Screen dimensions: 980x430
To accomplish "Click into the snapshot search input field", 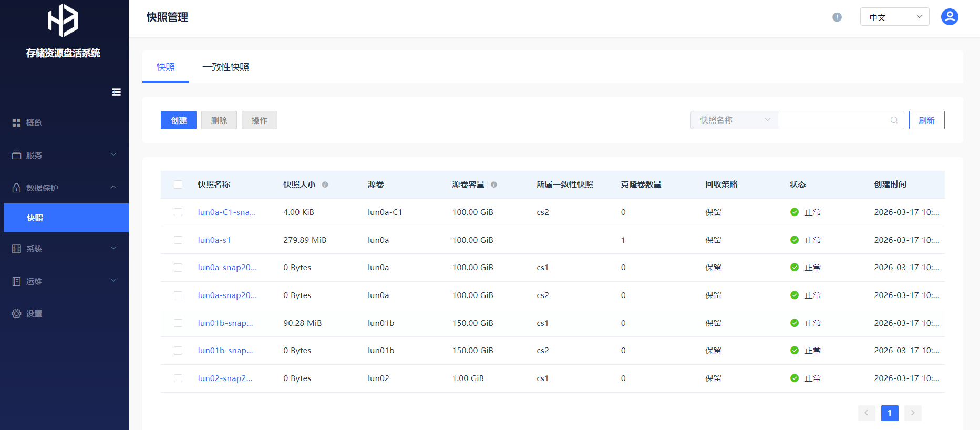I will coord(833,120).
